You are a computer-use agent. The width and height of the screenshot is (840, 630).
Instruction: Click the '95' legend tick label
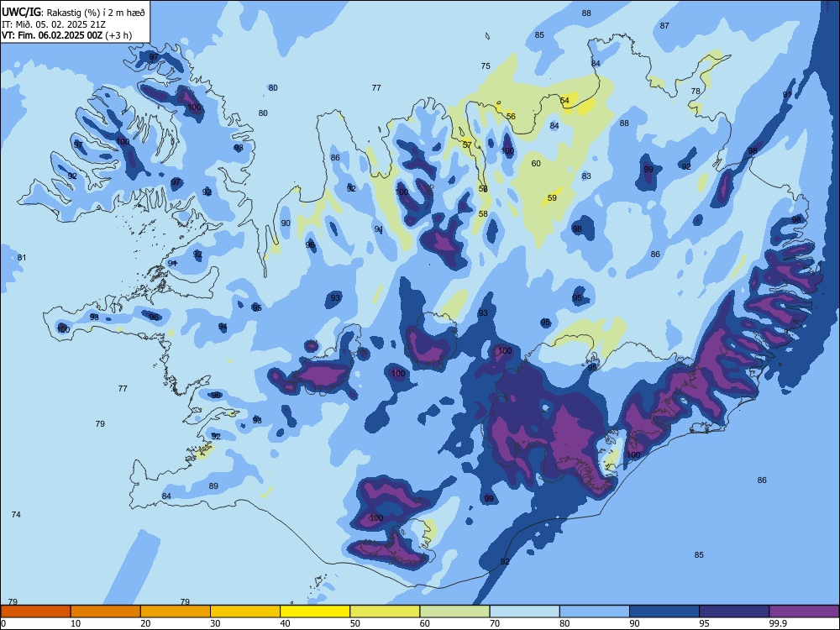point(705,623)
